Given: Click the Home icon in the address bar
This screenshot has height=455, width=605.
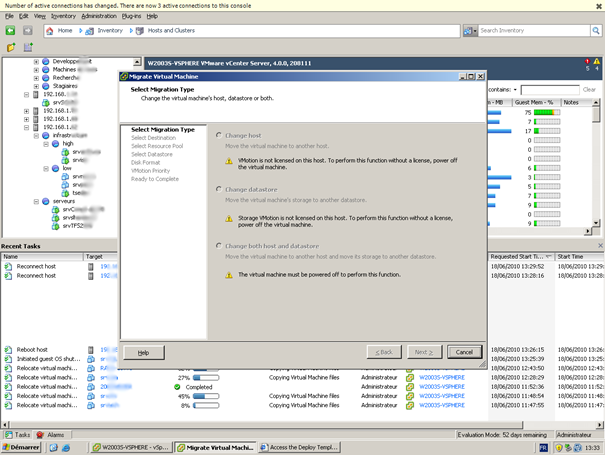Looking at the screenshot, I should 50,31.
